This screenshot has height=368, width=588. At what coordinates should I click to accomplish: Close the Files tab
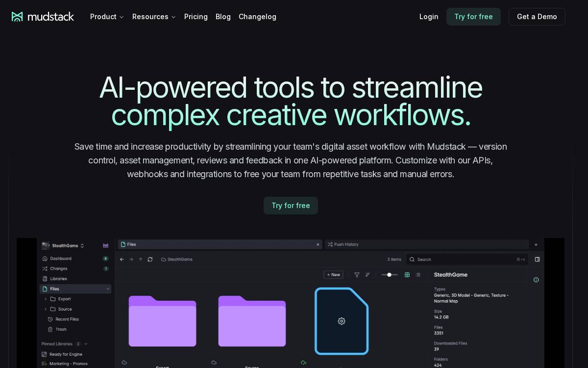318,244
